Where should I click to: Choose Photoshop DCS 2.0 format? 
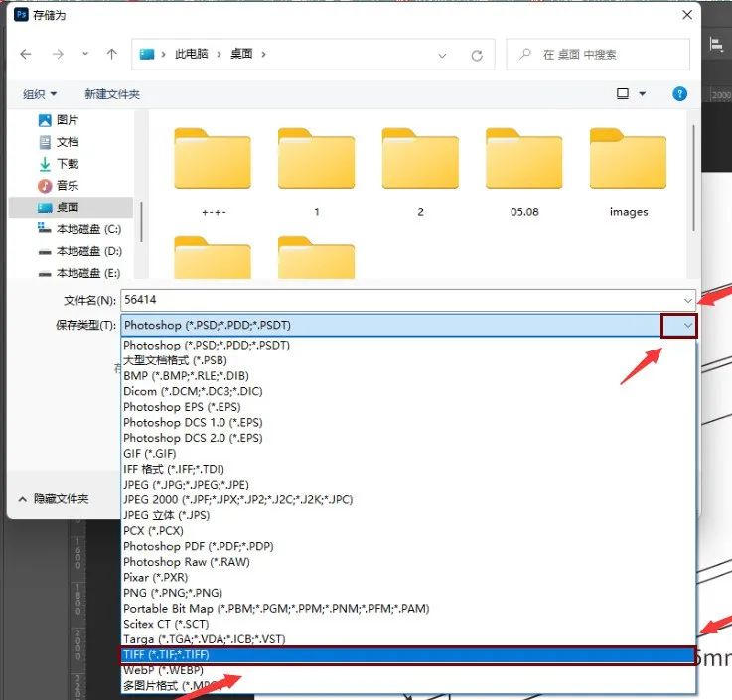(x=408, y=438)
